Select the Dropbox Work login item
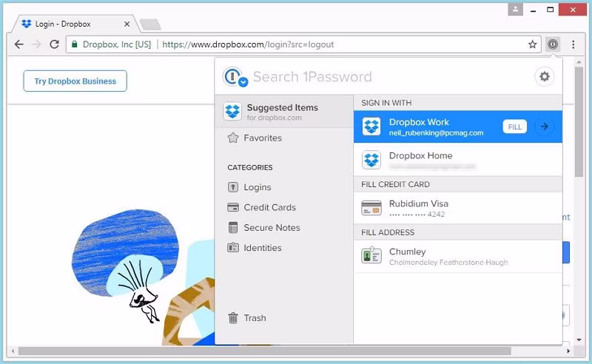This screenshot has height=364, width=592. pos(457,127)
